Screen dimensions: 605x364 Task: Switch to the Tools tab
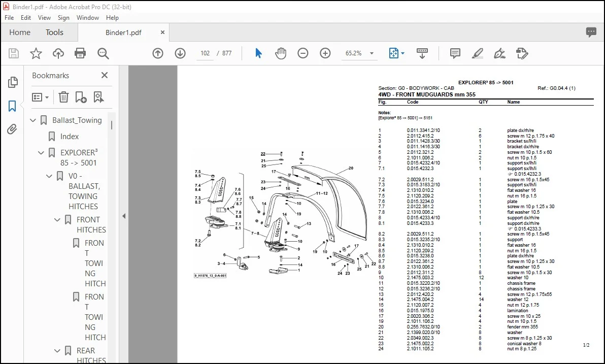click(x=54, y=32)
